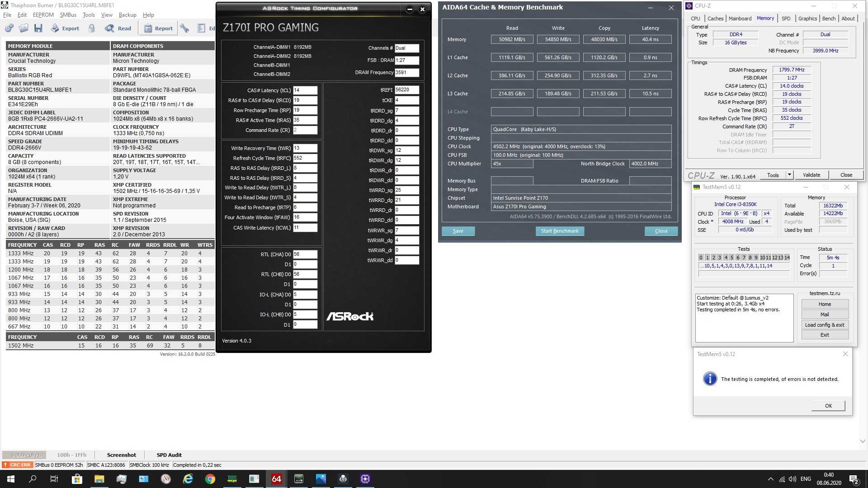
Task: Click the Photos app icon on taskbar
Action: [x=321, y=479]
